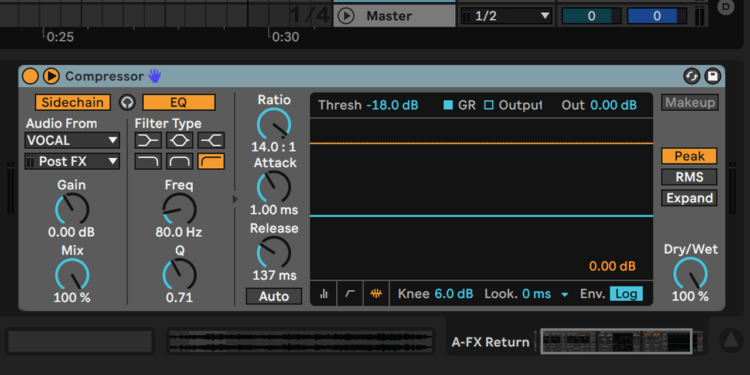
Task: Click the Dry/Wet knob
Action: coord(690,274)
